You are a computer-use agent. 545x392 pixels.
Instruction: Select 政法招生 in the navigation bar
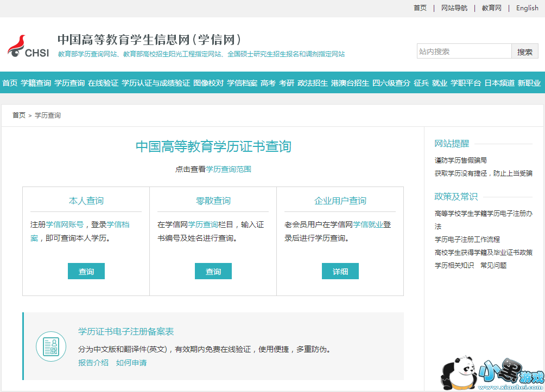click(313, 83)
